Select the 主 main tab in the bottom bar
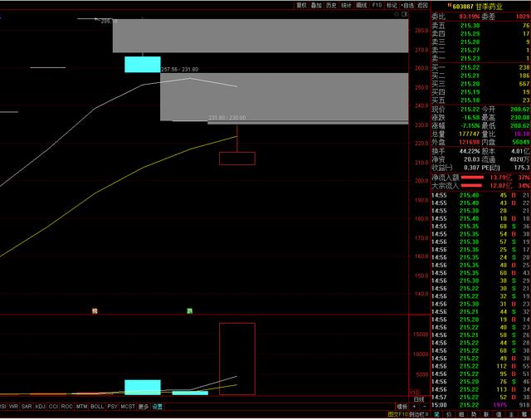 tap(511, 414)
